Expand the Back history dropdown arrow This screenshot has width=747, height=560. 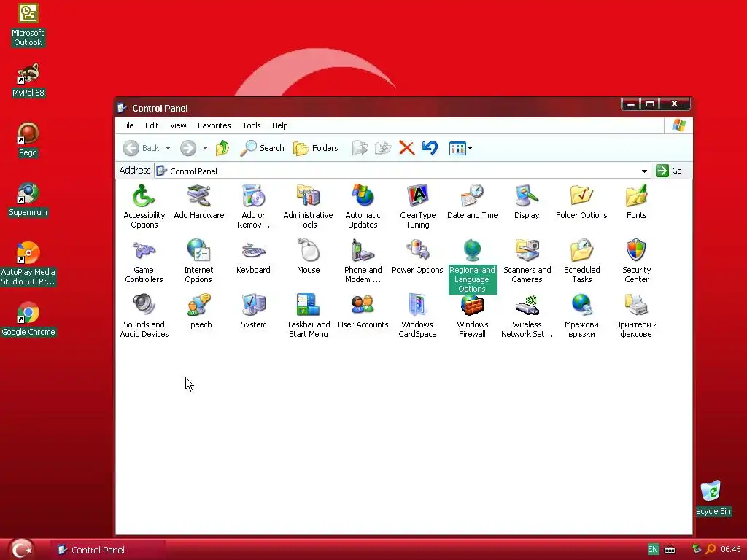169,148
